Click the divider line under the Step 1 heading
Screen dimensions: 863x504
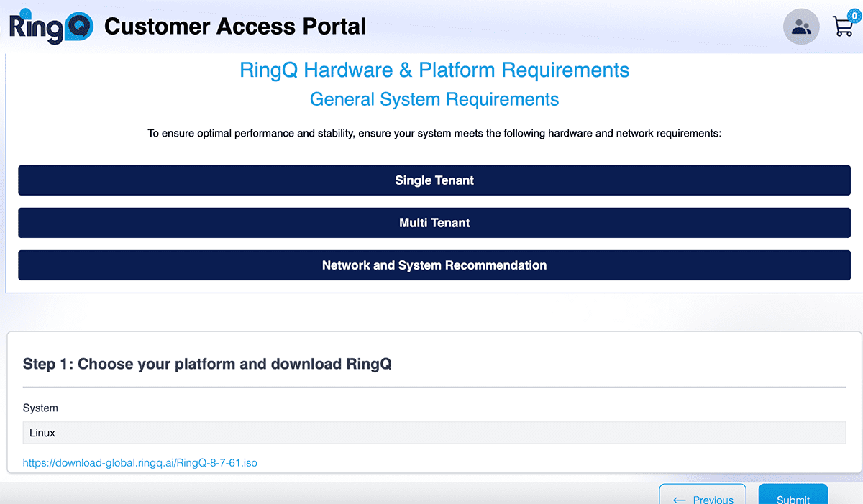[x=434, y=388]
